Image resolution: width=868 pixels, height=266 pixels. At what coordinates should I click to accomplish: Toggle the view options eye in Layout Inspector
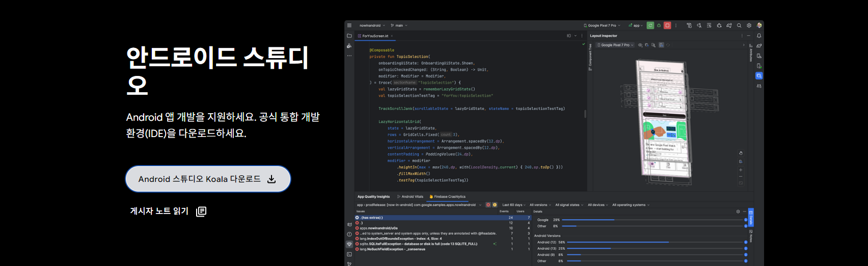(640, 45)
